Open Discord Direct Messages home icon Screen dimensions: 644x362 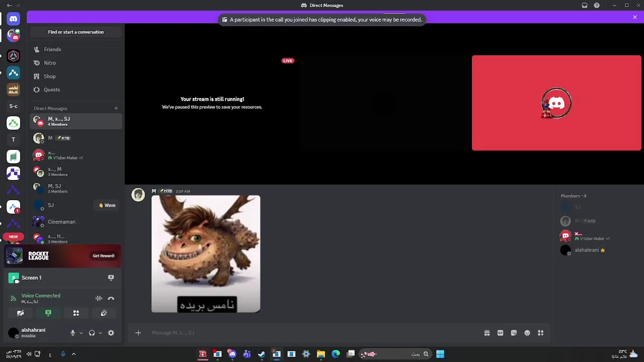14,19
